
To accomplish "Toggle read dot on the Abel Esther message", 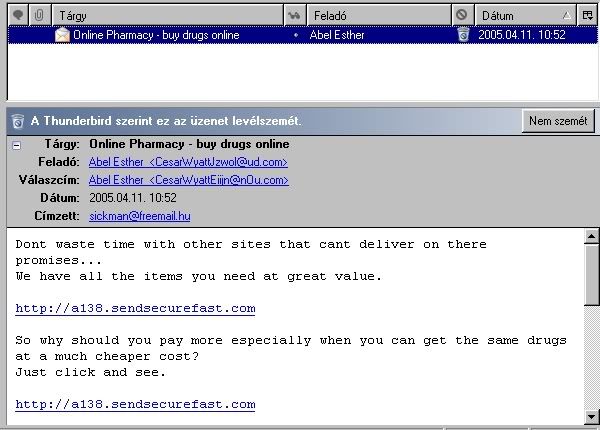I will pyautogui.click(x=295, y=35).
